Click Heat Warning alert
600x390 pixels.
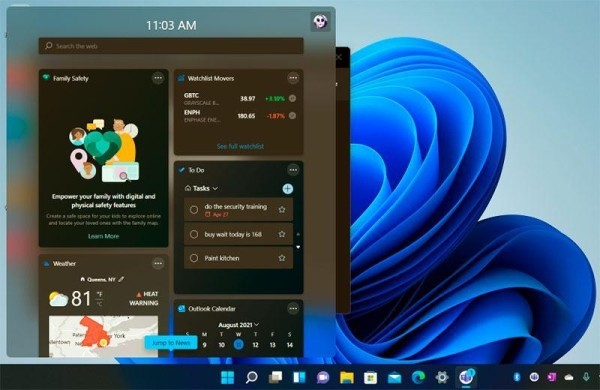click(x=144, y=298)
